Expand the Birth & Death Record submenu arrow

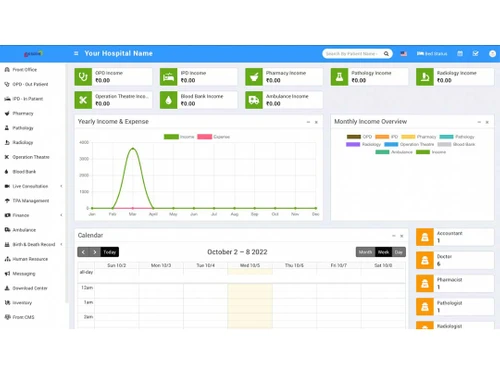61,244
